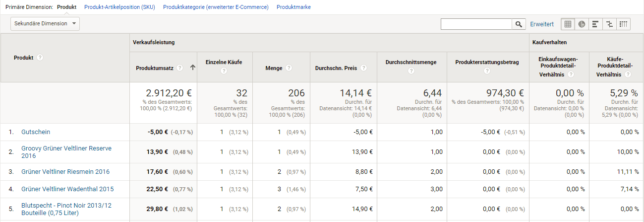Click help icon beside Menge header
The image size is (644, 222).
(289, 68)
